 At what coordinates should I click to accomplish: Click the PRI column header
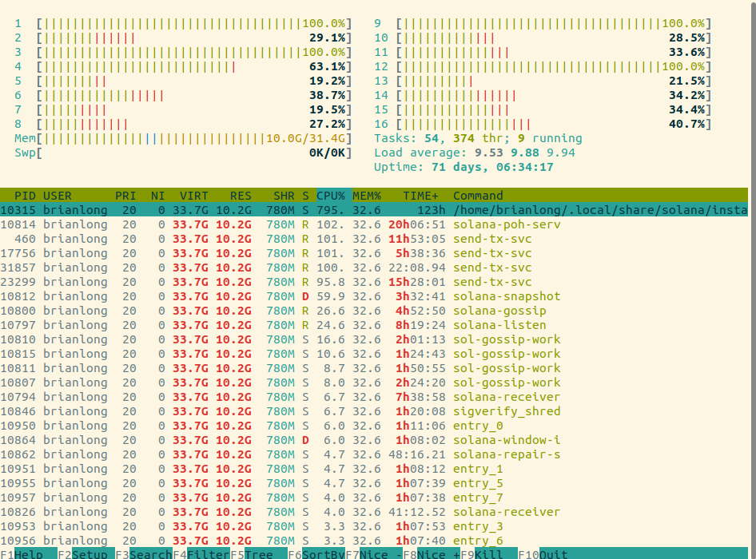point(125,196)
